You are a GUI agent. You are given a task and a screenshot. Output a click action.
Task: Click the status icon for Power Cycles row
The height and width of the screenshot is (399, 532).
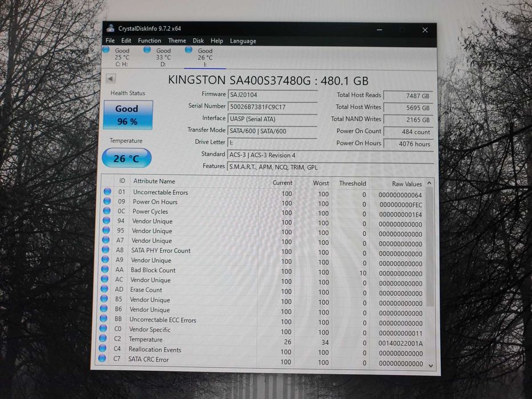point(107,210)
